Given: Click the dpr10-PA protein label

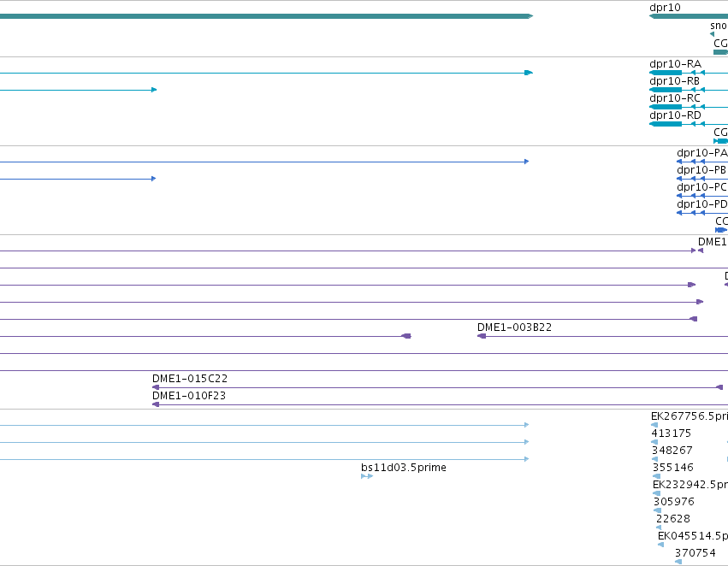Looking at the screenshot, I should [702, 153].
